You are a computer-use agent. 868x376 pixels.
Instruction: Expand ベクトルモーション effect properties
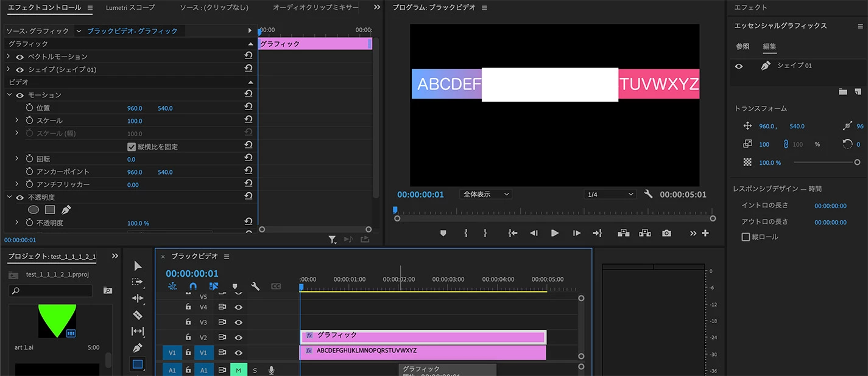9,57
